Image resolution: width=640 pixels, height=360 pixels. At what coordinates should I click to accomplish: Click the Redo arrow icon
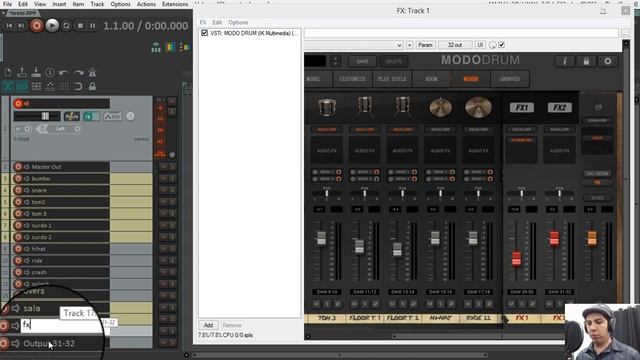[78, 73]
